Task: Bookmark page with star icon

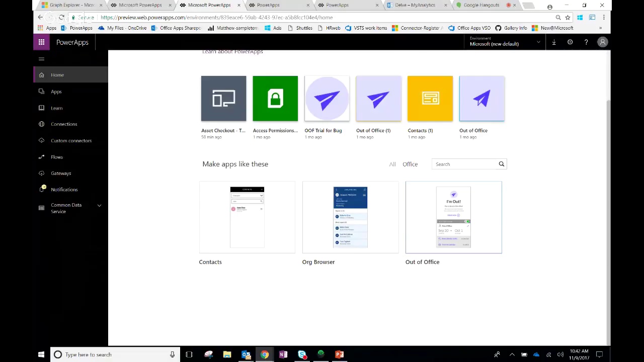Action: pyautogui.click(x=568, y=17)
